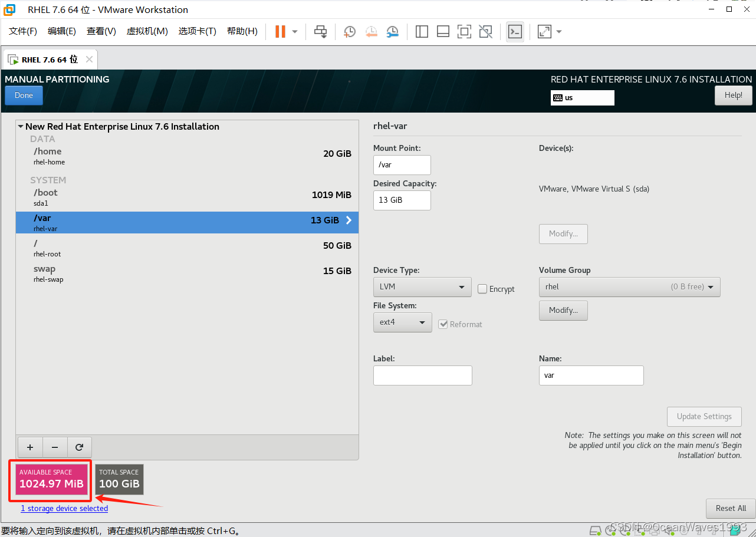Image resolution: width=756 pixels, height=537 pixels.
Task: Open the 编辑(E) menu
Action: 62,31
